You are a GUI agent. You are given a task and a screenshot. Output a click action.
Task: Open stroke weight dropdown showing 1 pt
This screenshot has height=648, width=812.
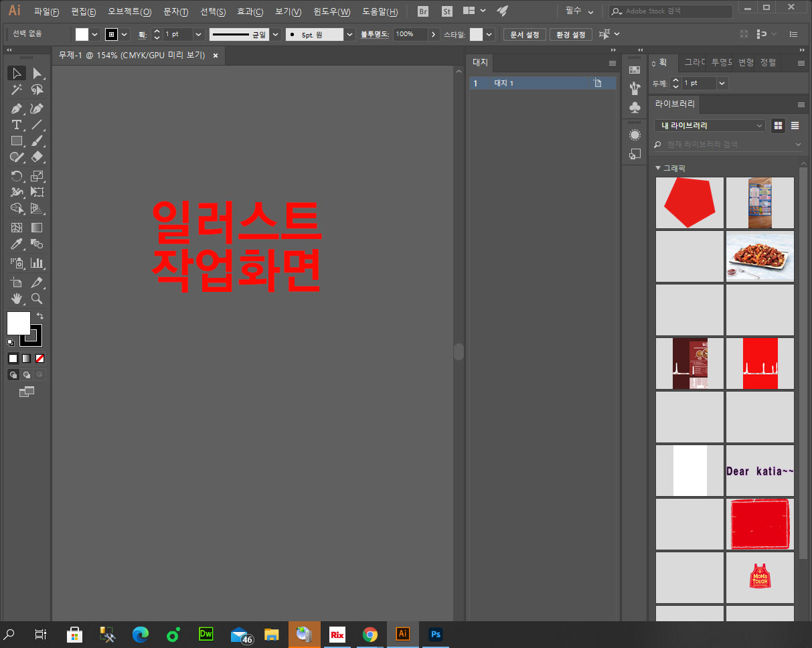coord(198,34)
